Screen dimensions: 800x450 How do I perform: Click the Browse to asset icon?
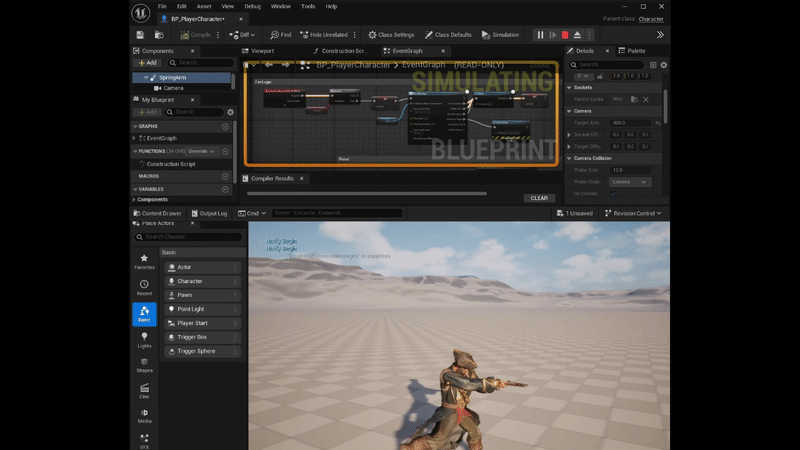coord(159,35)
